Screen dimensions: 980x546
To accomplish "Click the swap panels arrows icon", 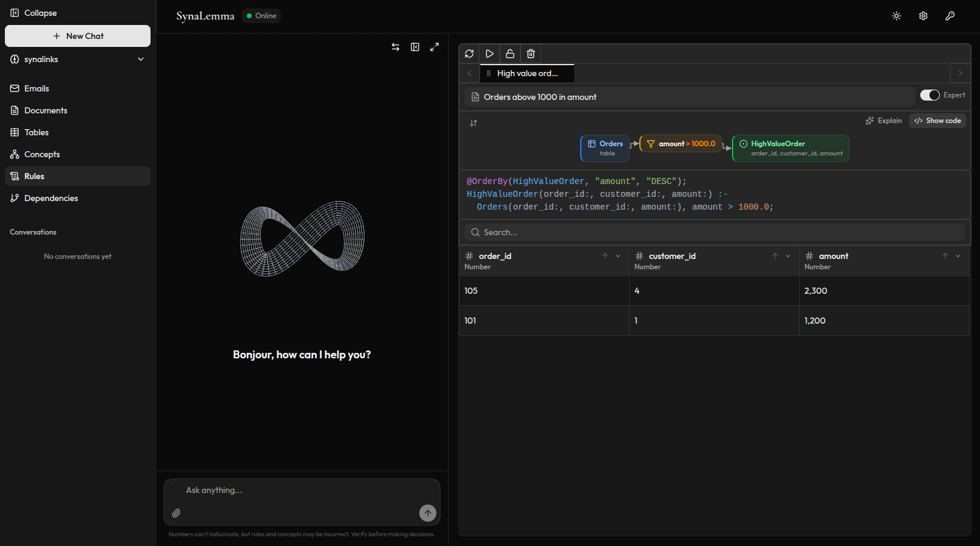I will tap(396, 47).
